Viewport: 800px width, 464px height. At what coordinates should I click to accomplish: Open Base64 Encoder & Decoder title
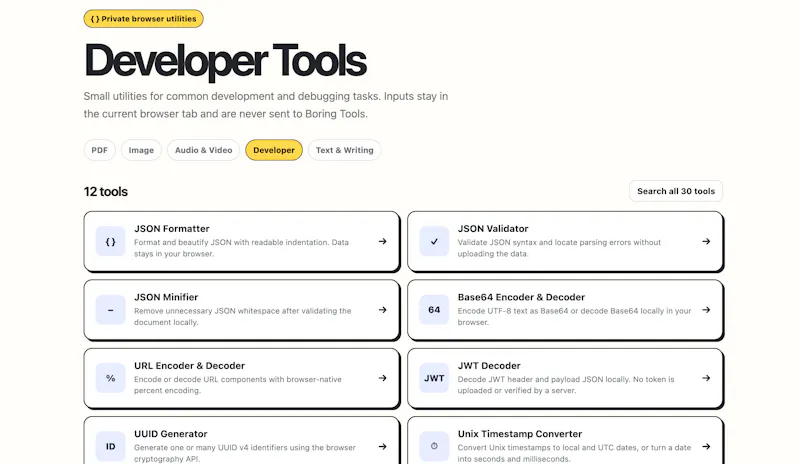click(521, 297)
